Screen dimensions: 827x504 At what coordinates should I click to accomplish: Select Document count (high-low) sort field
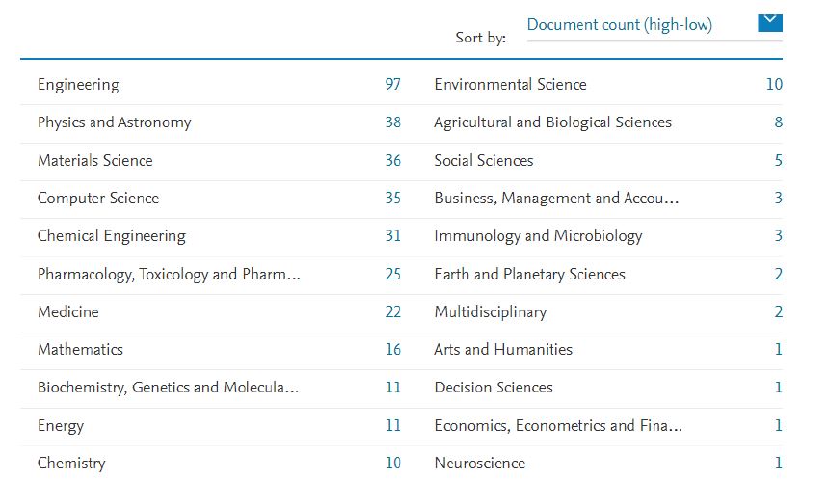(654, 25)
